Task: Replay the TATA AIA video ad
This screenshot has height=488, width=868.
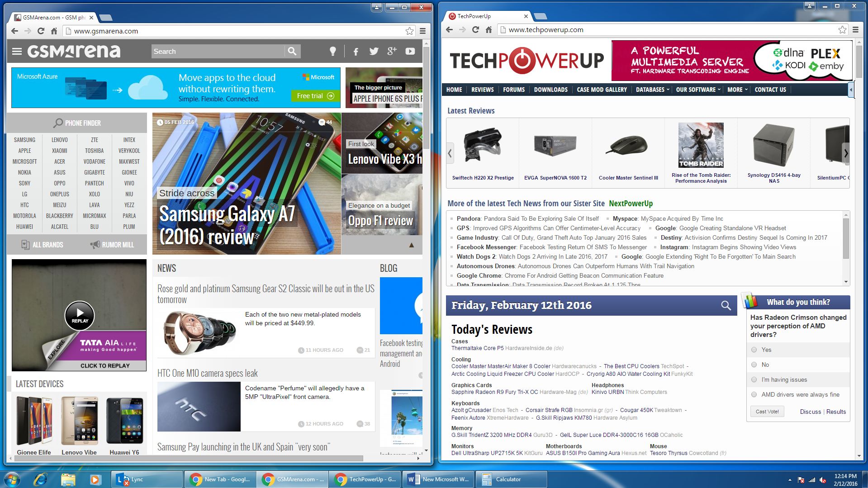Action: tap(80, 315)
